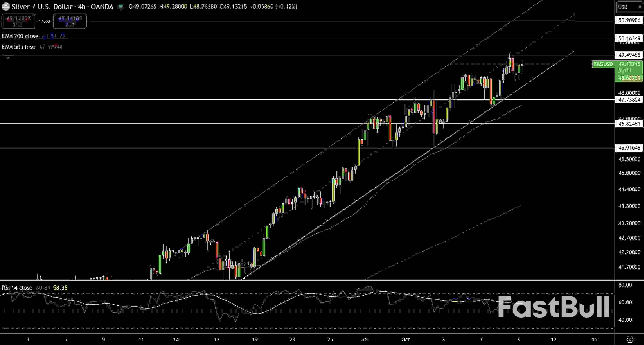Click the 175.0 spread value between order buttons

point(44,21)
